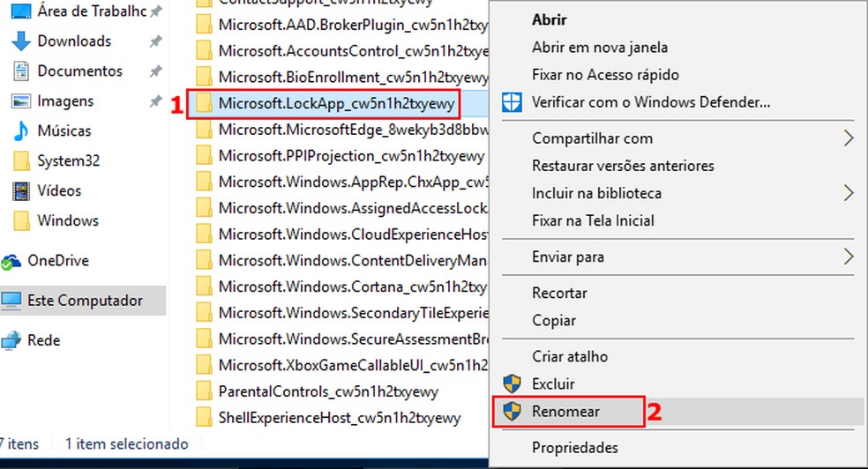Expand the Enviar para submenu arrow

[849, 257]
